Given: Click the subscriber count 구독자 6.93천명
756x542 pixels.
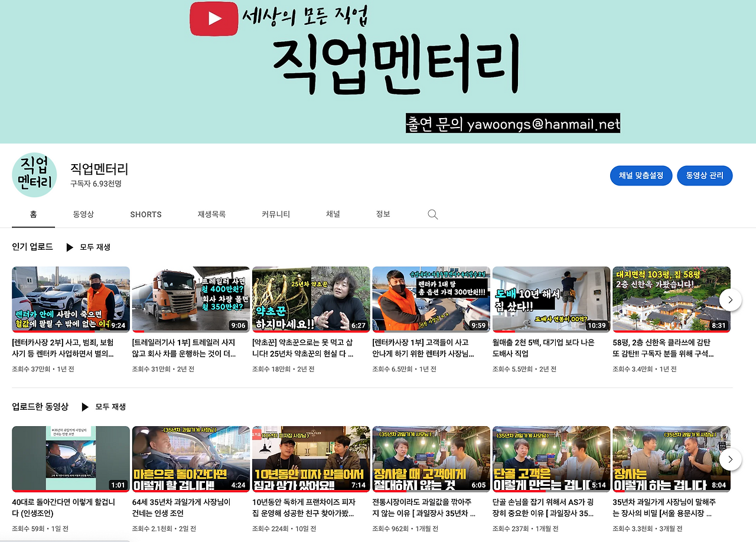Looking at the screenshot, I should (x=96, y=184).
